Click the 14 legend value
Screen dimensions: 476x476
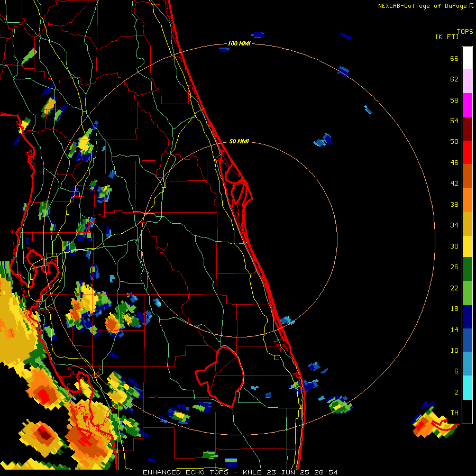[454, 329]
